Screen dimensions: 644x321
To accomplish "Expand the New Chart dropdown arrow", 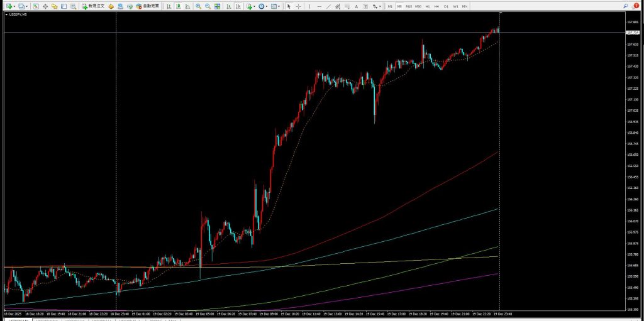I will coord(15,6).
